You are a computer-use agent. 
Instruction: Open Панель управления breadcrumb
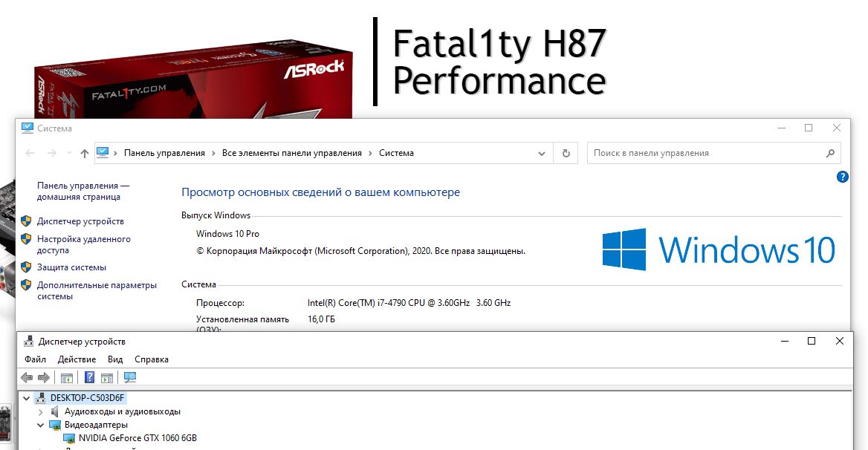(164, 153)
